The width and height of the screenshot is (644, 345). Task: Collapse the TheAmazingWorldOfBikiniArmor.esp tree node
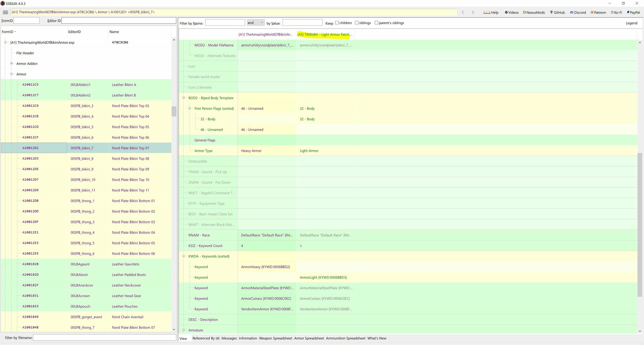5,42
